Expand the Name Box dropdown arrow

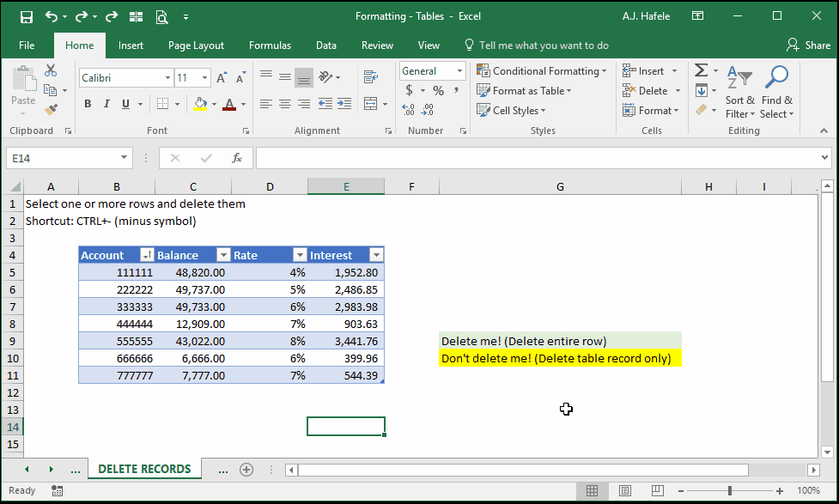[125, 158]
